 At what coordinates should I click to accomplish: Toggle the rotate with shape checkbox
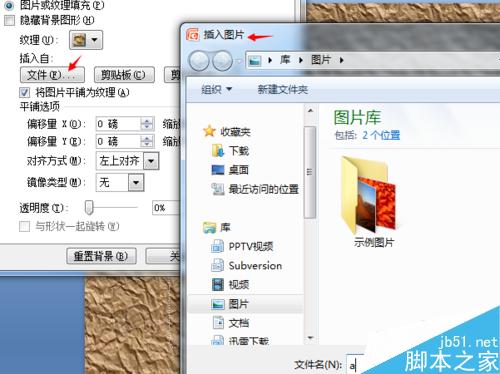pyautogui.click(x=24, y=227)
